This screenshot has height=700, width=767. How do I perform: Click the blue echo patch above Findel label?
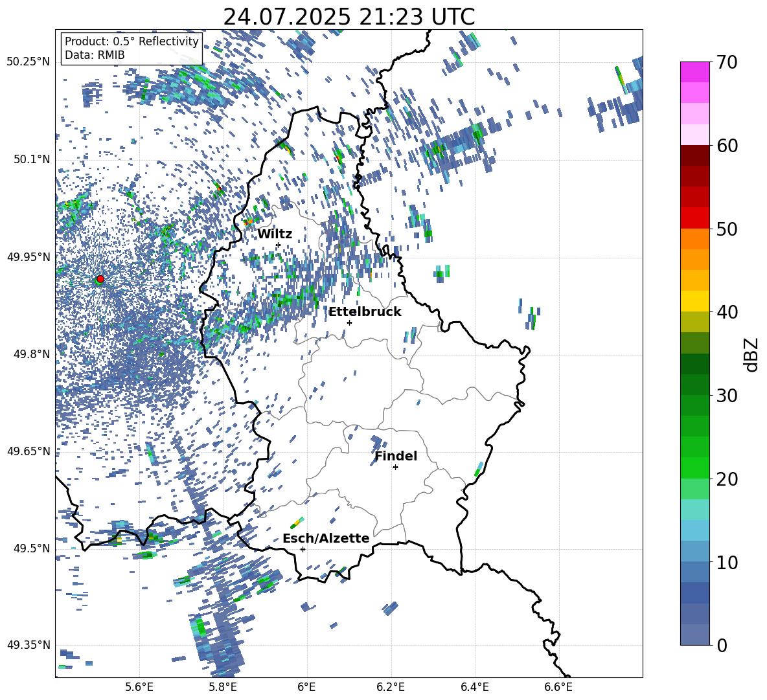click(x=376, y=442)
